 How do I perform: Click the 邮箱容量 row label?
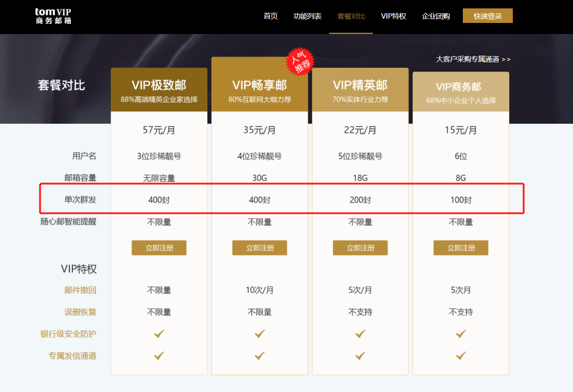click(80, 178)
